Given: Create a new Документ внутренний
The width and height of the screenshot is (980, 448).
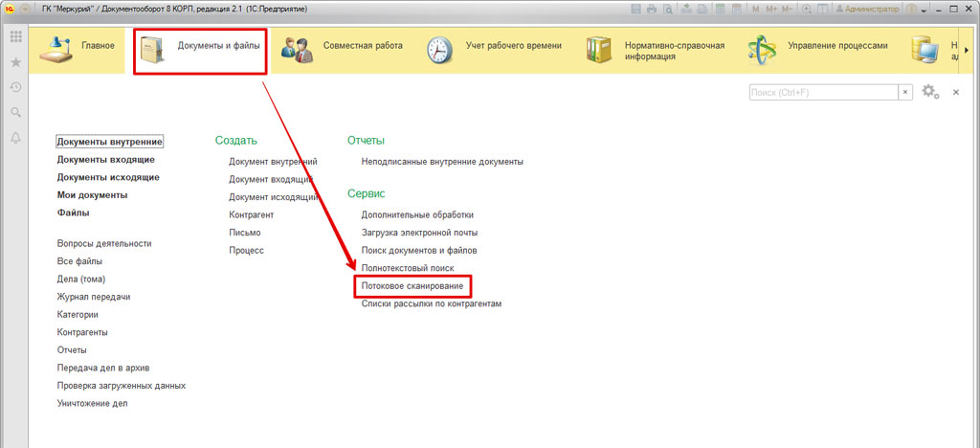Looking at the screenshot, I should click(x=273, y=162).
